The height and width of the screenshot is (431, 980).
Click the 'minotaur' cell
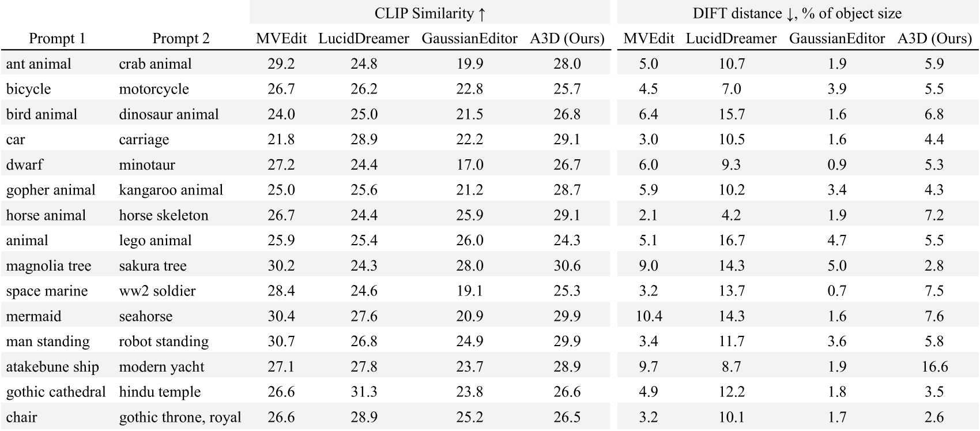coord(147,165)
